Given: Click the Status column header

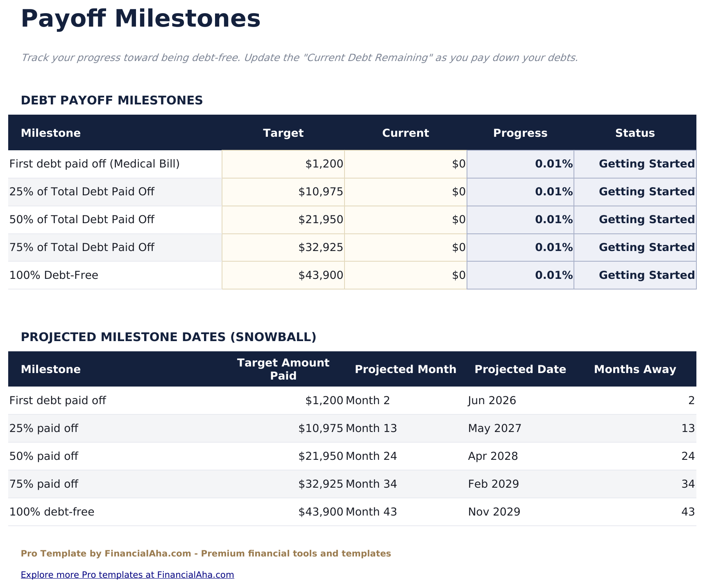Looking at the screenshot, I should coord(635,133).
